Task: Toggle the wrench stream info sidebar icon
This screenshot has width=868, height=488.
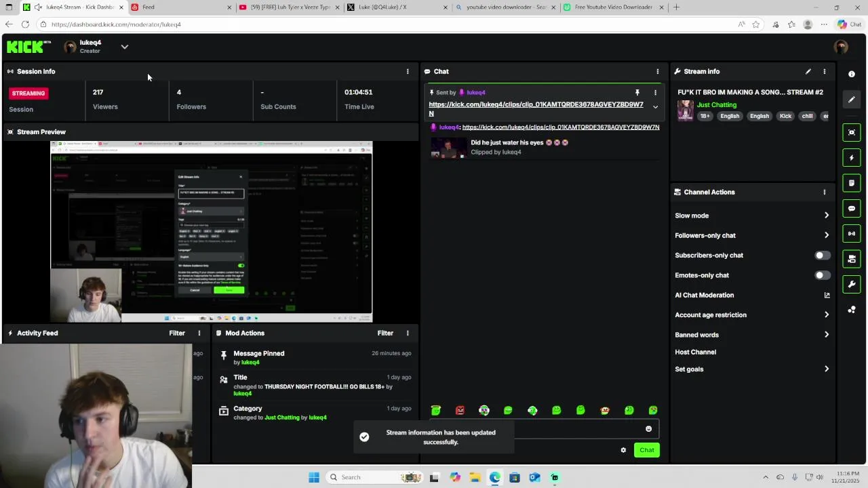Action: coord(852,284)
